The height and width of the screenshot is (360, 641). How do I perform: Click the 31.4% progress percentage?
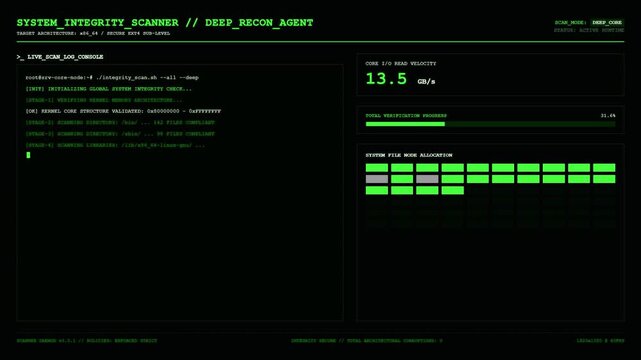[x=608, y=116]
